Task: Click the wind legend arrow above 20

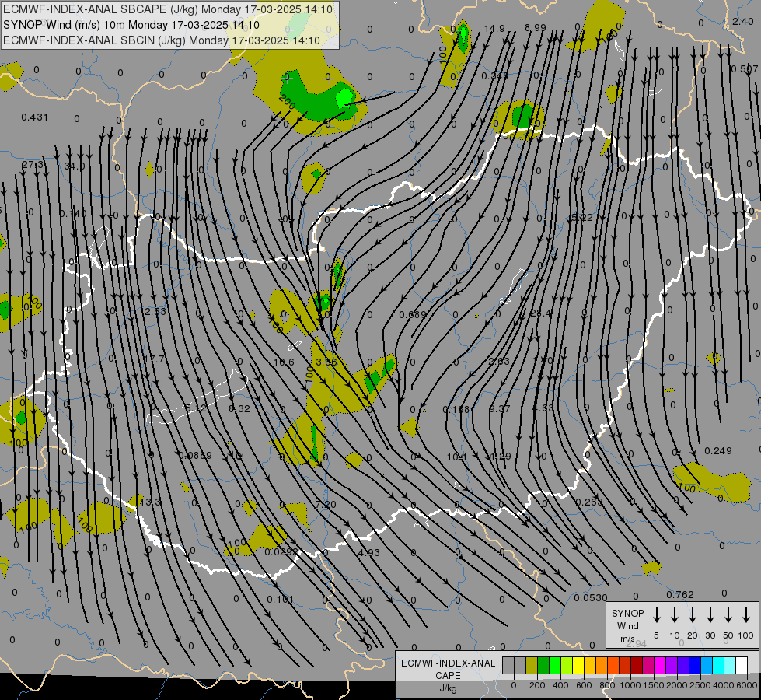Action: click(x=693, y=615)
